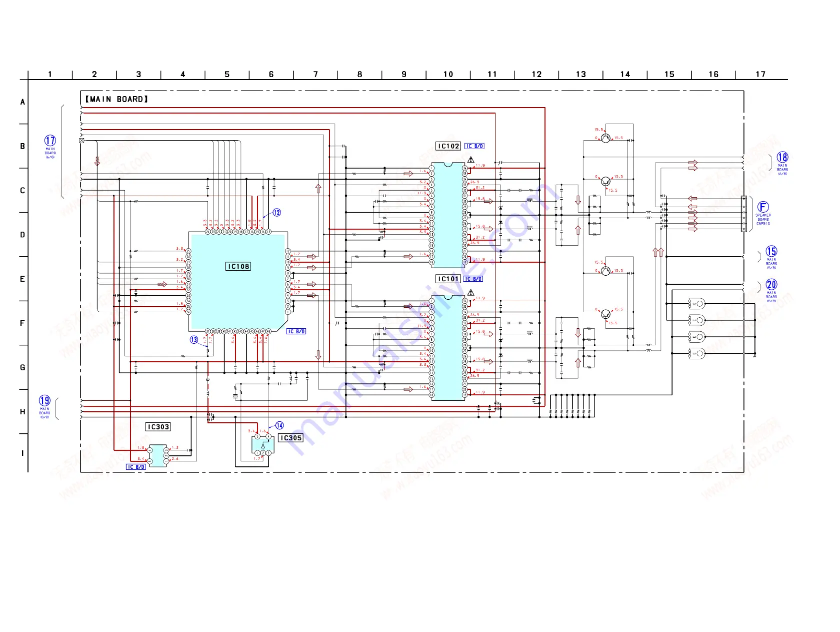Click circled waveform marker 12
Viewport: 840px width, 632px height.
[x=276, y=213]
